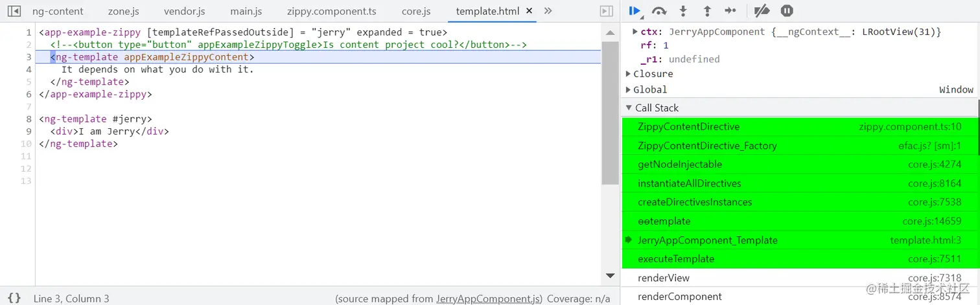Select getNodeInjectable stack frame

[800, 164]
